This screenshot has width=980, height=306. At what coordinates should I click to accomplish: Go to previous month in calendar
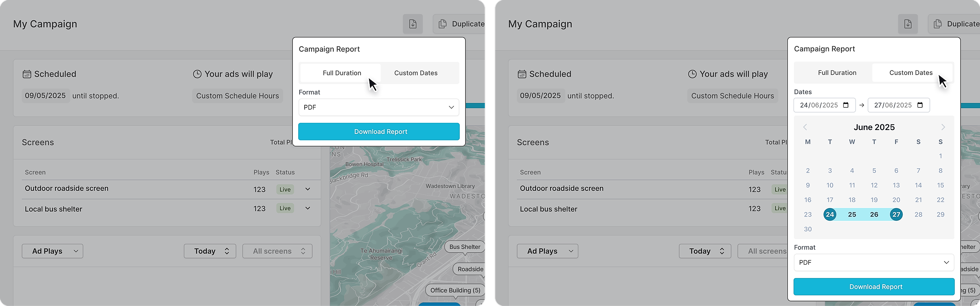805,127
